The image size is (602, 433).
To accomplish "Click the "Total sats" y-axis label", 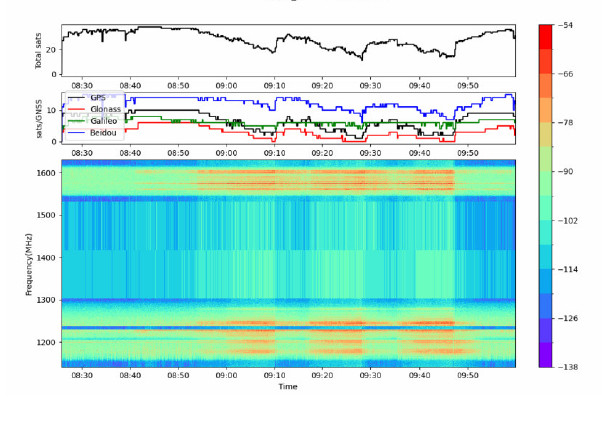I will [x=40, y=50].
